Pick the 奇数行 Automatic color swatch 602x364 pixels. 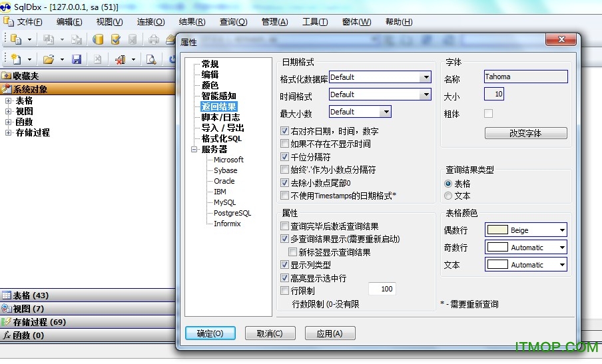[x=497, y=247]
